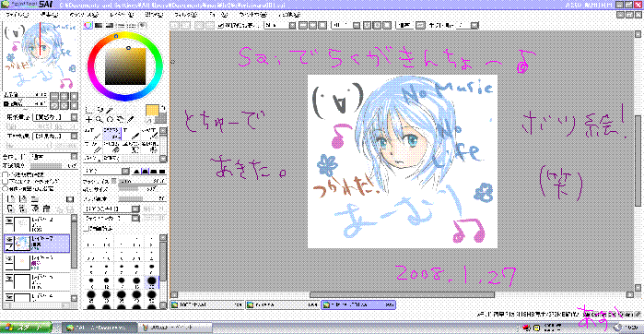Open the brush texture dropdown
The image size is (644, 334).
click(x=111, y=218)
